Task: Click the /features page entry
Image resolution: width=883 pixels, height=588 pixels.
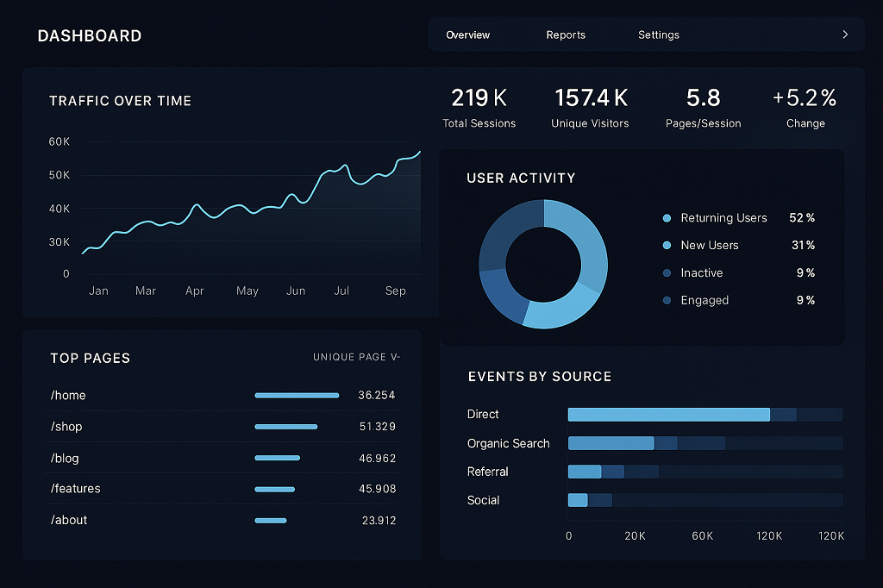Action: [76, 489]
